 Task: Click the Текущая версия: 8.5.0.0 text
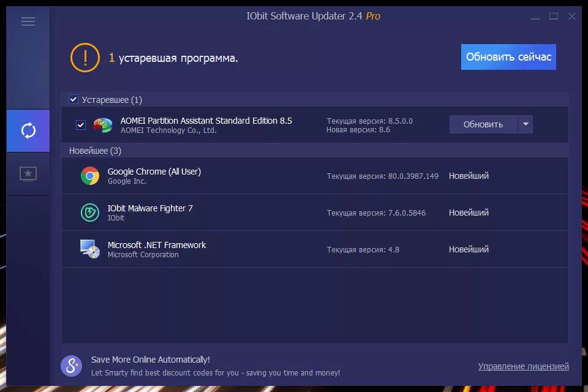(x=369, y=121)
